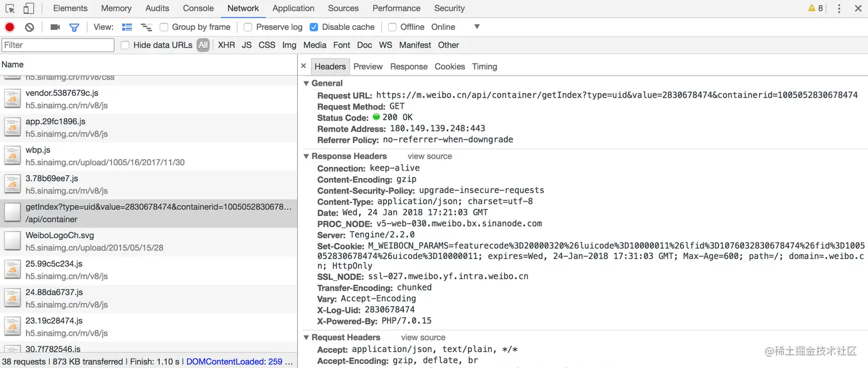This screenshot has width=868, height=368.
Task: View source of Response Headers
Action: [430, 156]
